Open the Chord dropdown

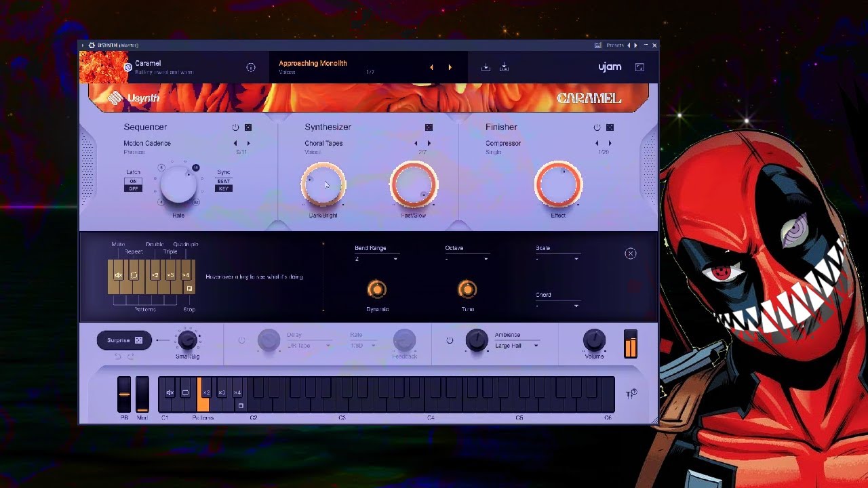(557, 306)
